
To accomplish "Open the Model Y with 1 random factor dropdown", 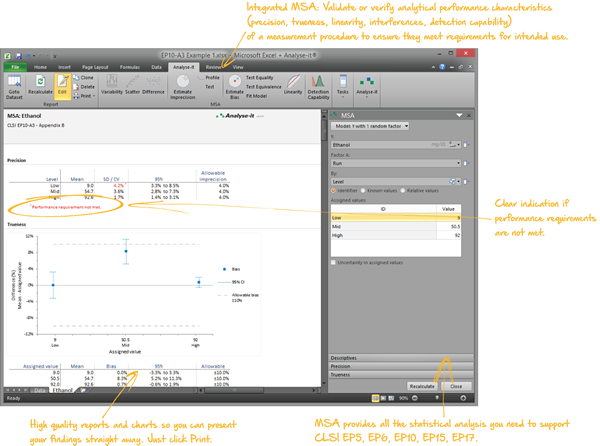I will [370, 126].
